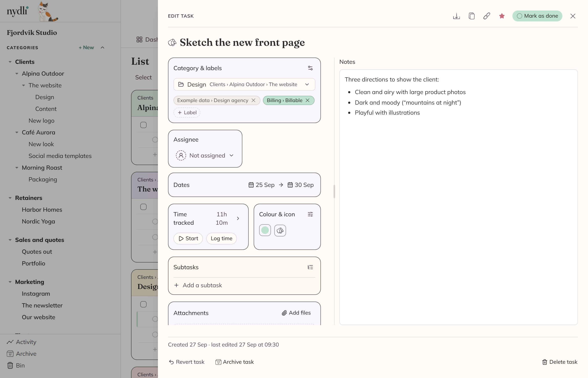This screenshot has height=378, width=588.
Task: Copy the task link icon
Action: (x=487, y=16)
